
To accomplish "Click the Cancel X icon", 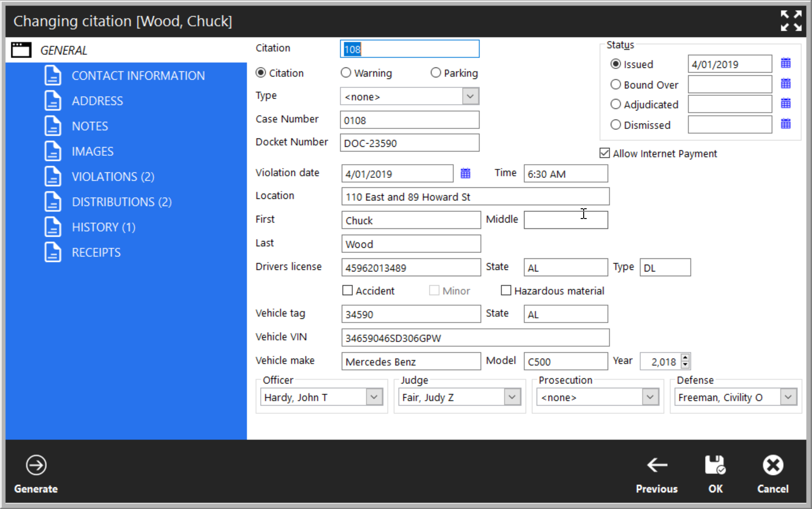I will tap(773, 465).
